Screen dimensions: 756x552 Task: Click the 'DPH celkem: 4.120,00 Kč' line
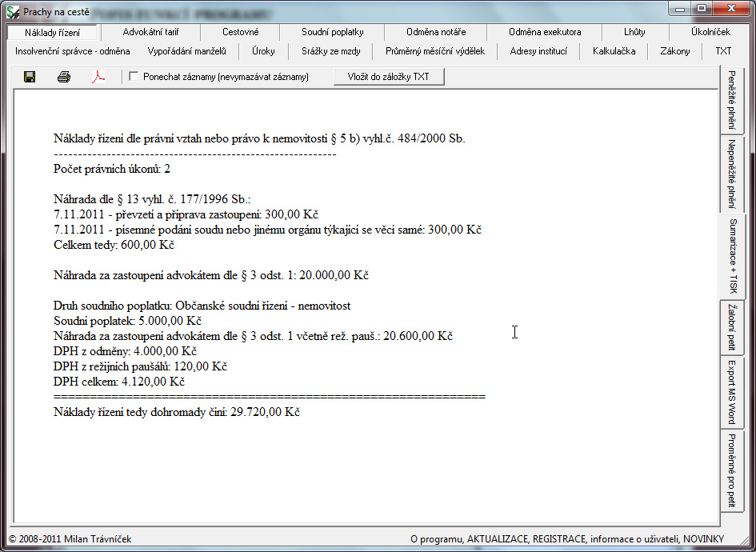point(119,382)
